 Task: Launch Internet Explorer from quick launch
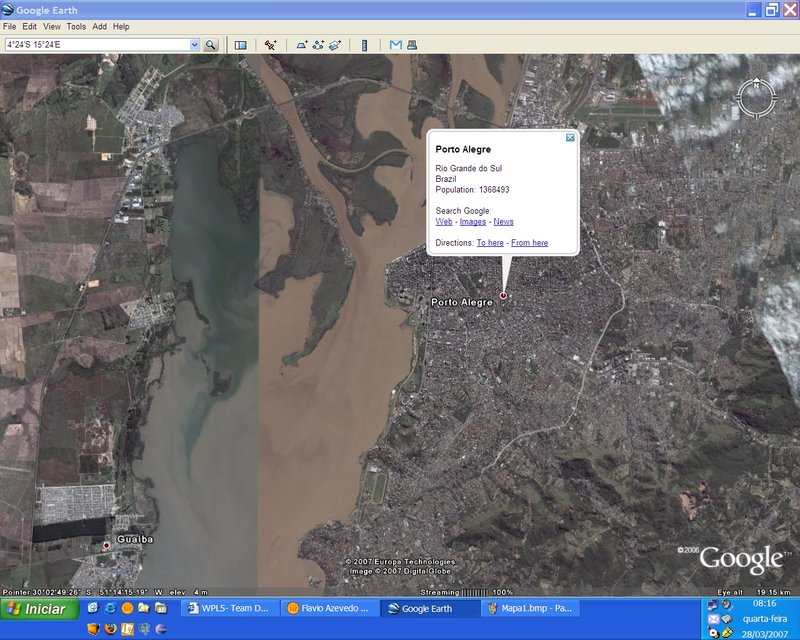[110, 608]
